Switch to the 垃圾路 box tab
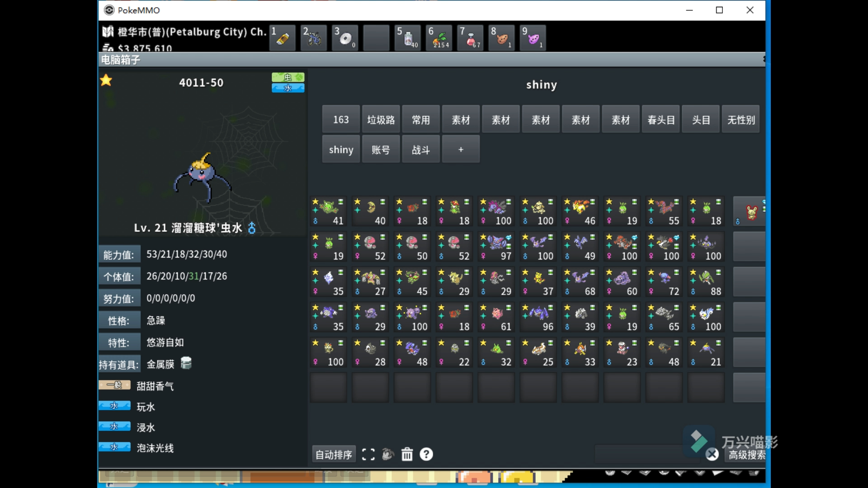Image resolution: width=868 pixels, height=488 pixels. pyautogui.click(x=381, y=120)
